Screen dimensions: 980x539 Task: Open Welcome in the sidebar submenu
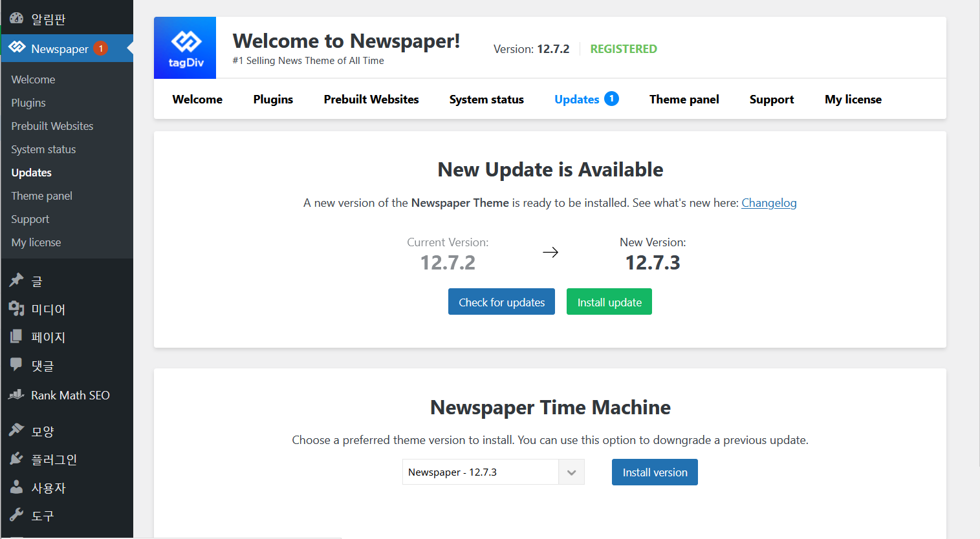33,79
